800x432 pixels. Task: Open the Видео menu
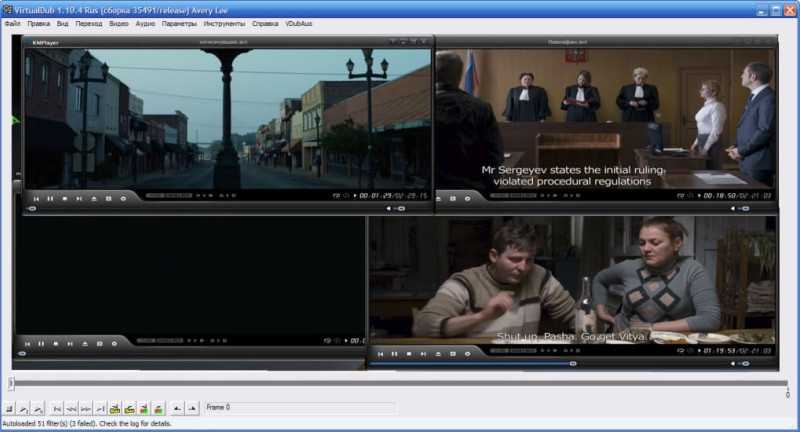coord(119,23)
